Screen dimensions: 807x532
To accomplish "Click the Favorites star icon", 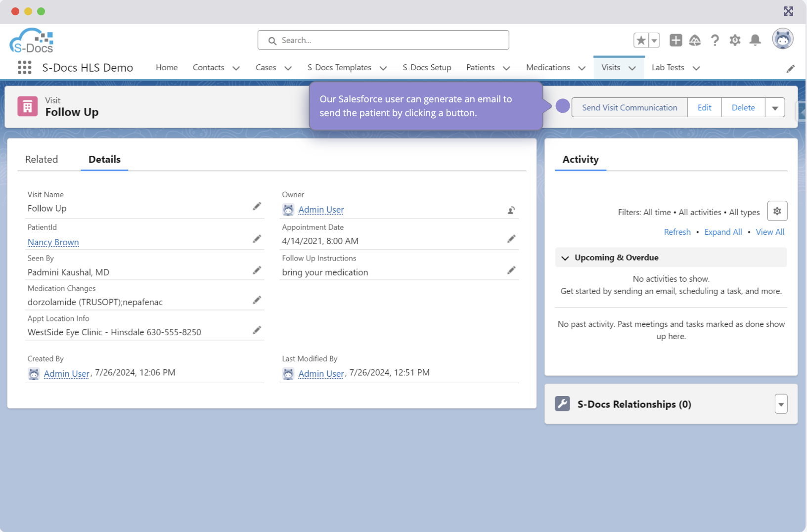I will 641,40.
